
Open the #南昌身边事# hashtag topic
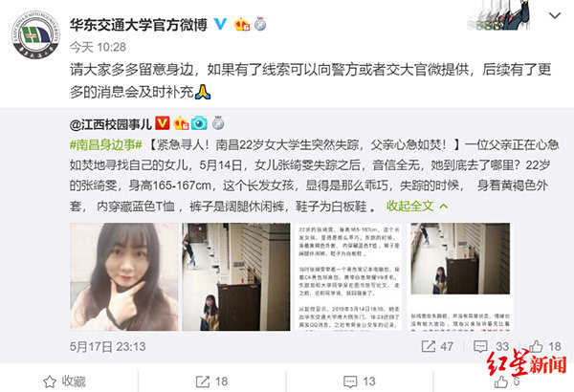tap(106, 145)
